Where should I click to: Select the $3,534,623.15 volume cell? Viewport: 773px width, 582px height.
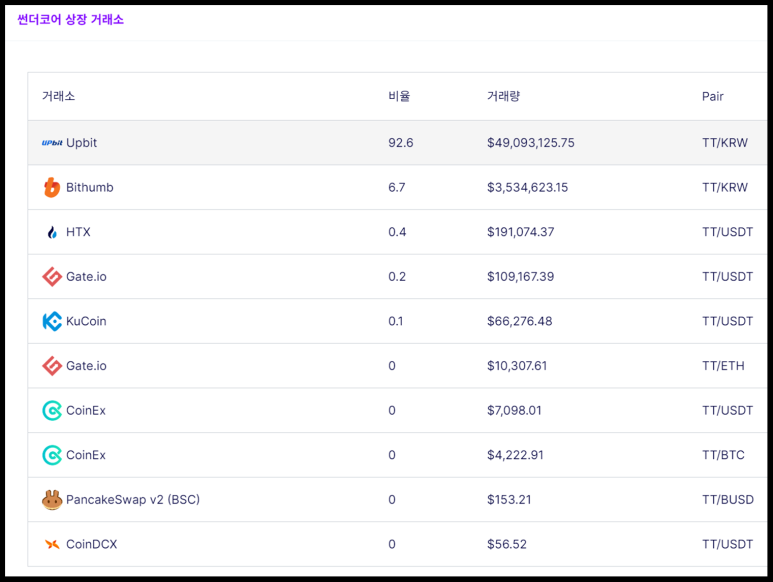(527, 187)
